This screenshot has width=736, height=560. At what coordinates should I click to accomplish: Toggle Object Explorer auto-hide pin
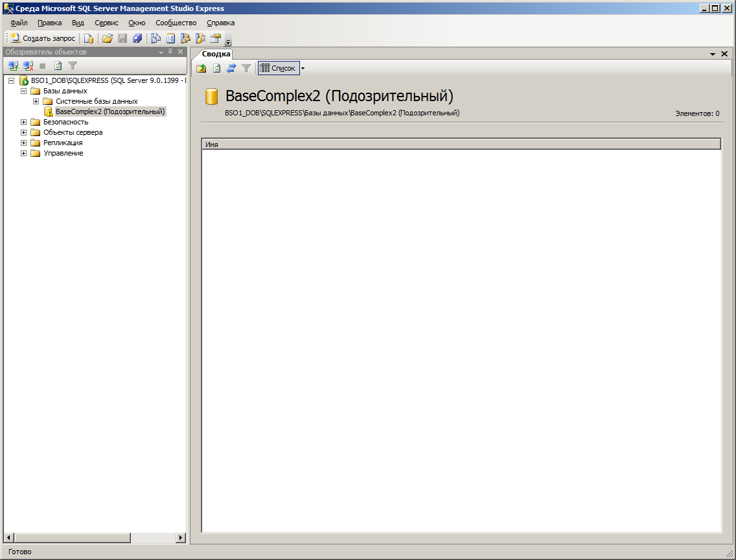click(170, 52)
